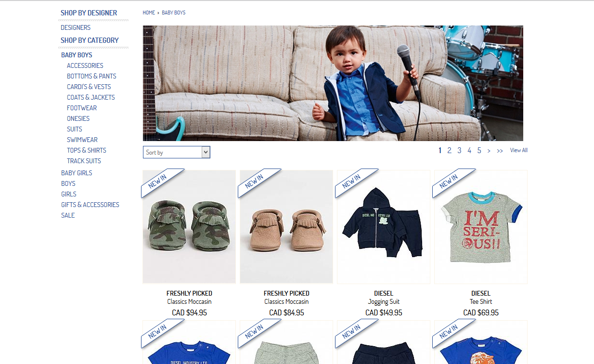594x364 pixels.
Task: Open the Tops & Shirts category
Action: click(87, 150)
